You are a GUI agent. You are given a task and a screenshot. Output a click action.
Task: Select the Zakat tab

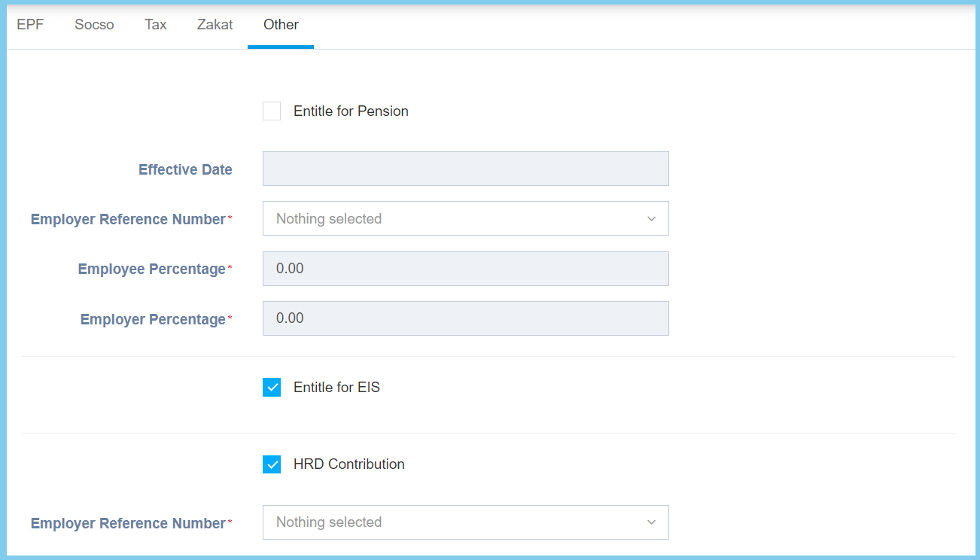click(x=215, y=25)
